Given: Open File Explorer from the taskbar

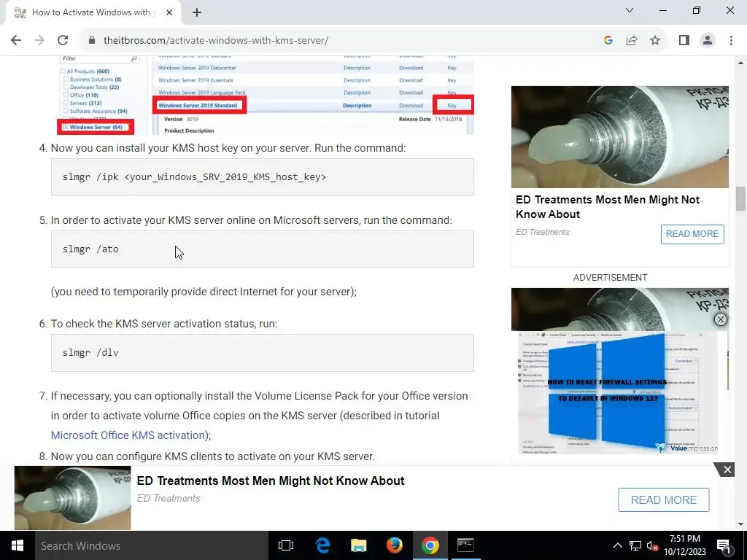Looking at the screenshot, I should (x=358, y=545).
